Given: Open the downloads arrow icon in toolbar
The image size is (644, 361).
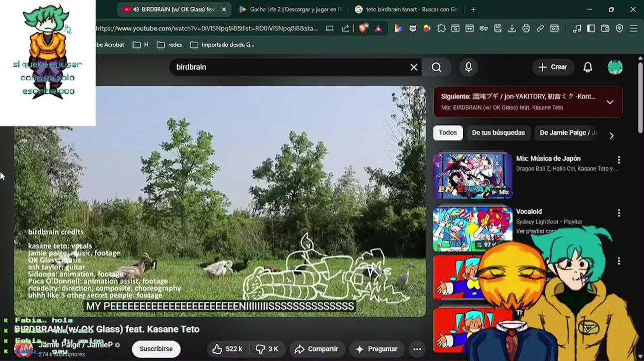Looking at the screenshot, I should click(512, 29).
